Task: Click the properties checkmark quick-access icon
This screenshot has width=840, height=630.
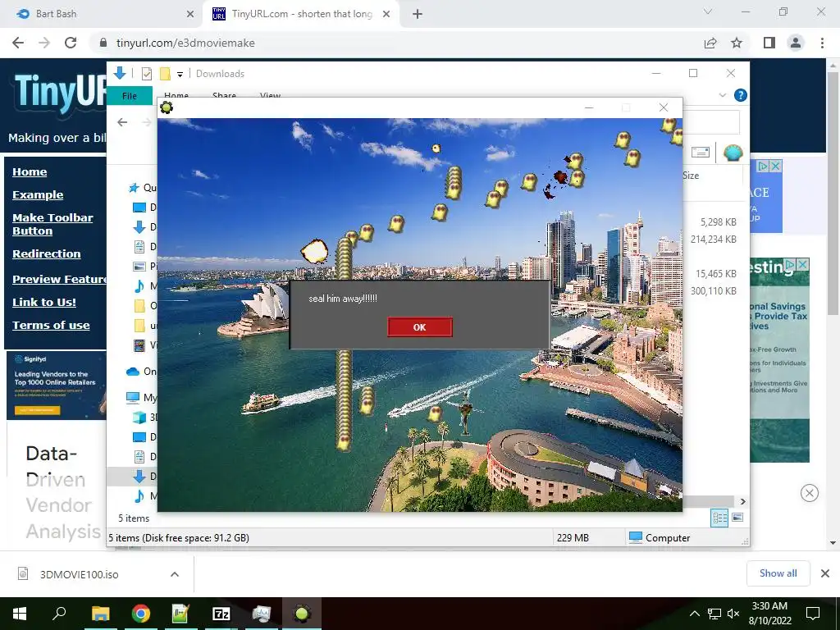Action: [146, 74]
